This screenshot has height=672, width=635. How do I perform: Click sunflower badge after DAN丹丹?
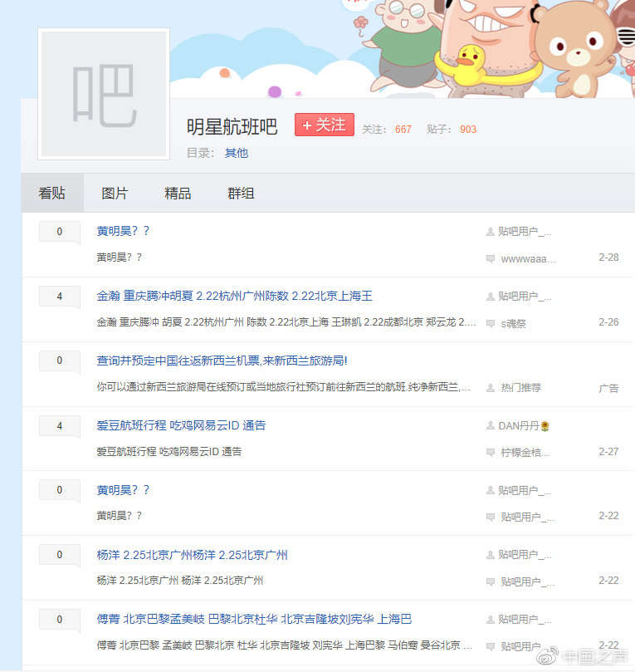click(x=545, y=426)
